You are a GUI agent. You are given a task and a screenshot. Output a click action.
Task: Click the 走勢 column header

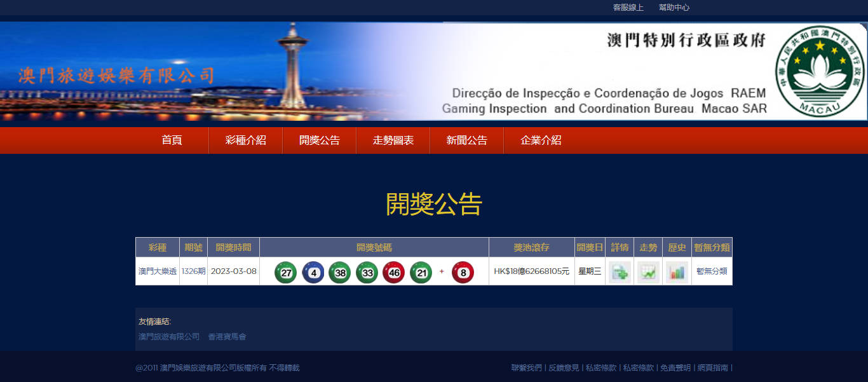tap(648, 247)
